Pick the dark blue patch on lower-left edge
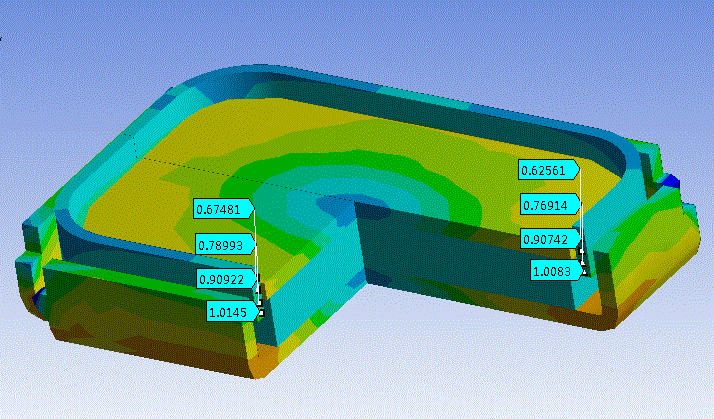The image size is (714, 419). (x=38, y=298)
